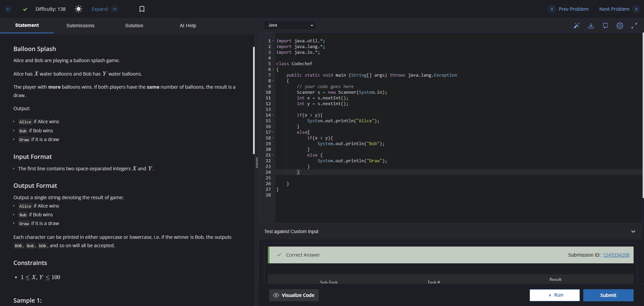Screen dimensions: 644x306
Task: Submit the code solution
Action: point(608,295)
